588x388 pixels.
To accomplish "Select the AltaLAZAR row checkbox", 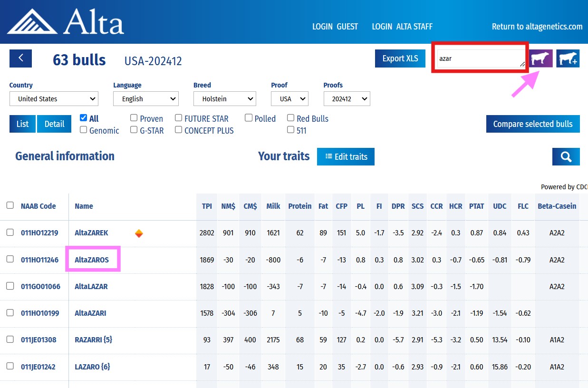I will tap(10, 286).
